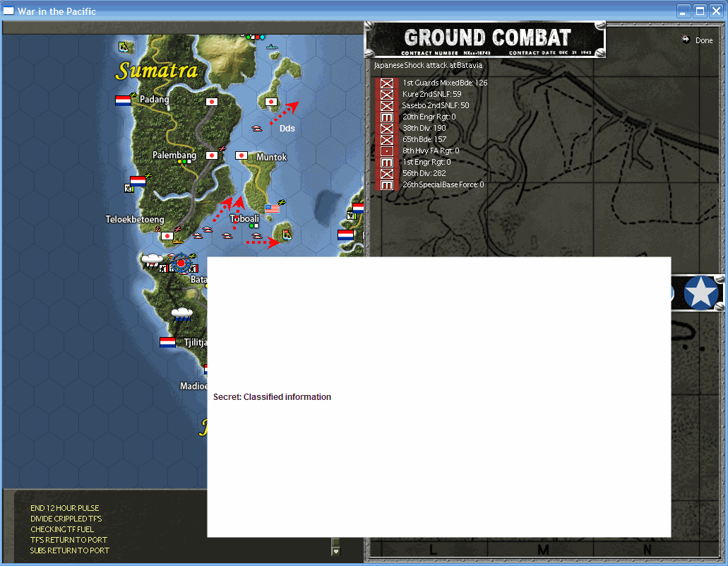Click 'SUBS RETURN TO PORT' log line
Viewport: 728px width, 566px height.
70,550
